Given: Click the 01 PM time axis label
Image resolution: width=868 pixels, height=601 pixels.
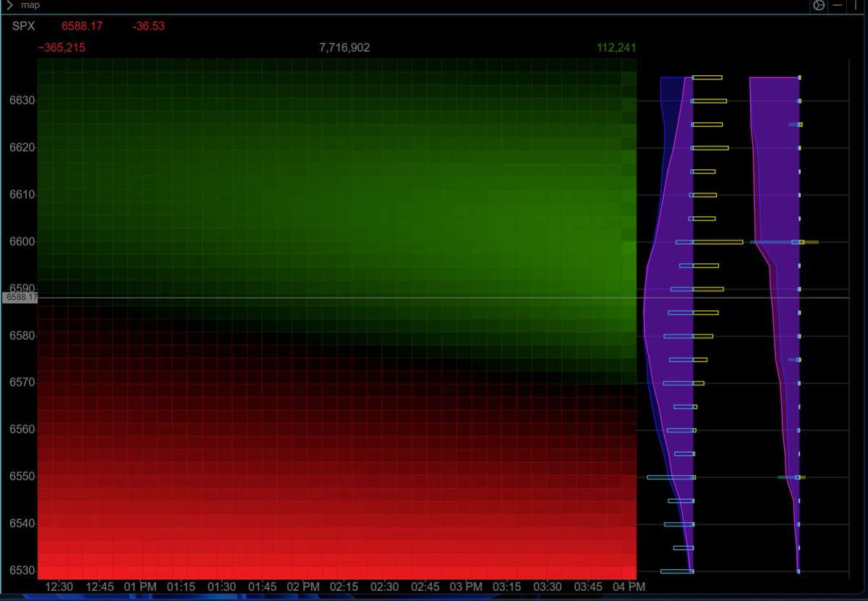Looking at the screenshot, I should (x=140, y=587).
